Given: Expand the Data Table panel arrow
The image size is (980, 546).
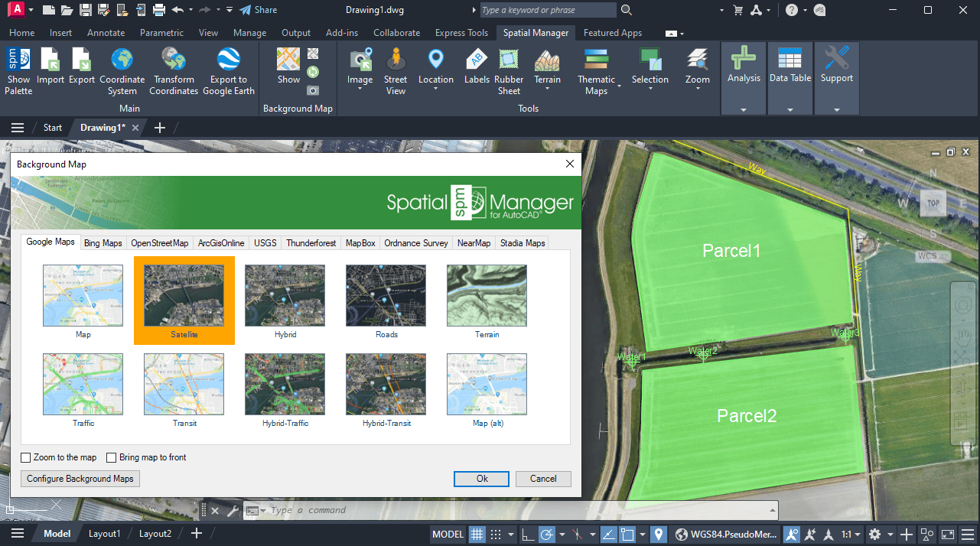Looking at the screenshot, I should [790, 109].
